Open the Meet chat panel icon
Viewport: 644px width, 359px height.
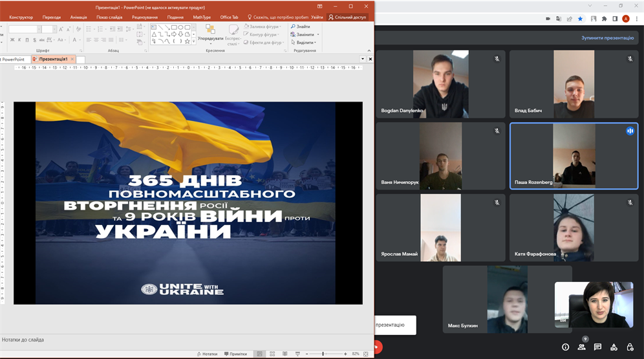coord(598,347)
